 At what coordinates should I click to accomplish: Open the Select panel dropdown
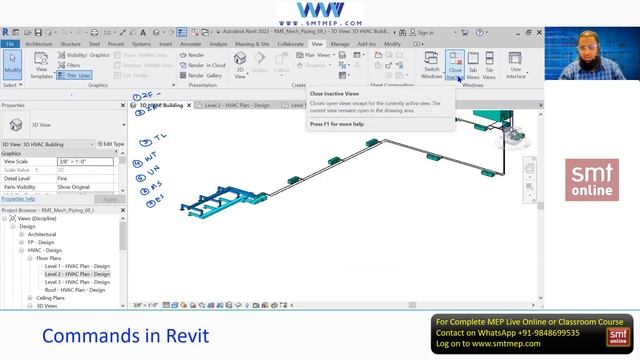(13, 85)
